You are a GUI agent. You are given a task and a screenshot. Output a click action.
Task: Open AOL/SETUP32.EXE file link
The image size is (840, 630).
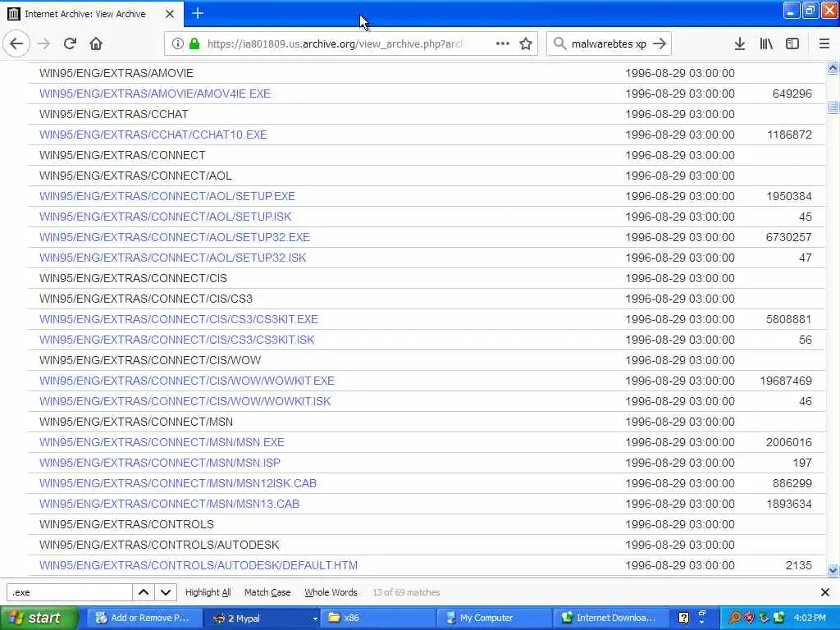point(175,237)
